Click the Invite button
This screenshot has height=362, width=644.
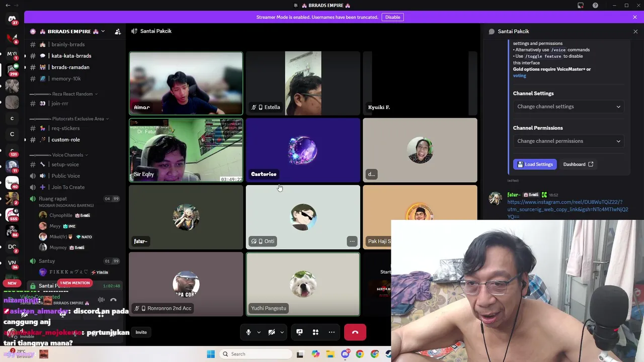(141, 332)
